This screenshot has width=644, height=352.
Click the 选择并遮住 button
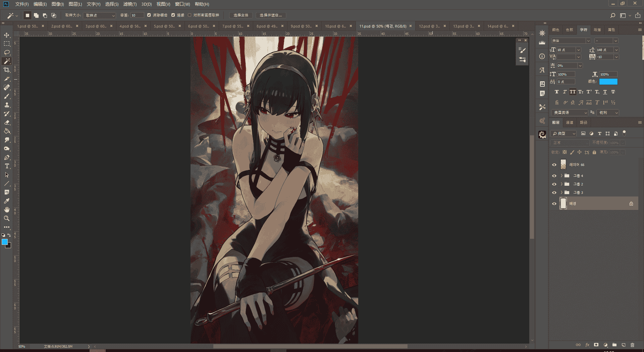(x=271, y=15)
